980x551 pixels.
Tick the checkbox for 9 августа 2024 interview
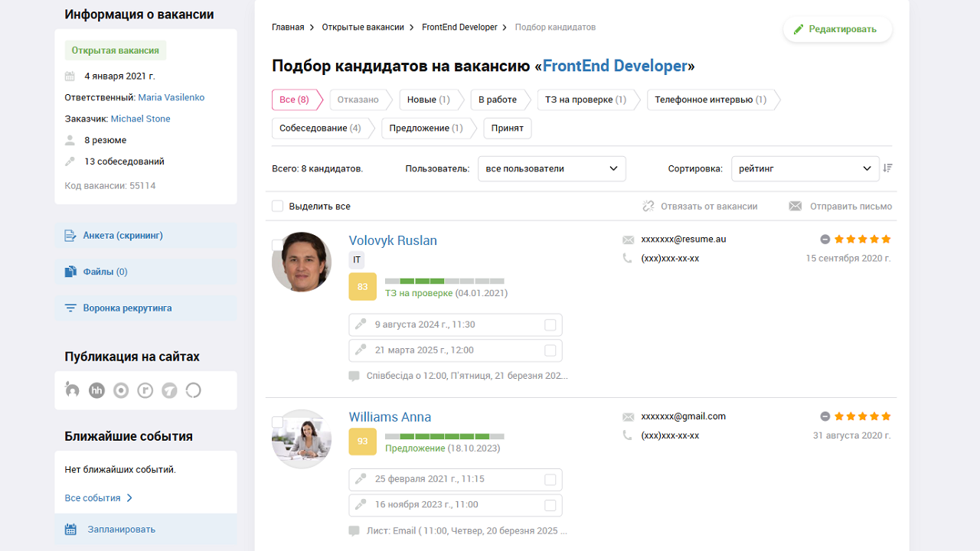point(550,324)
